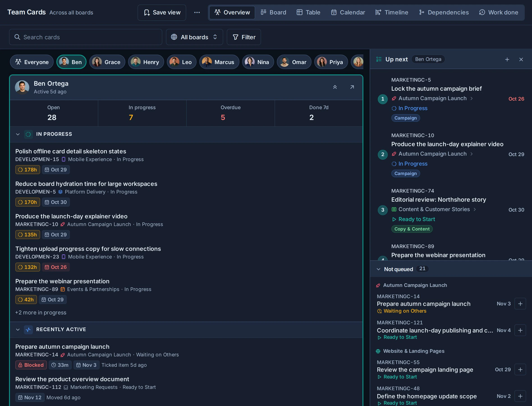Screen dimensions: 532x406
Task: Collapse the RECENTLY ACTIVE section
Action: (18, 329)
